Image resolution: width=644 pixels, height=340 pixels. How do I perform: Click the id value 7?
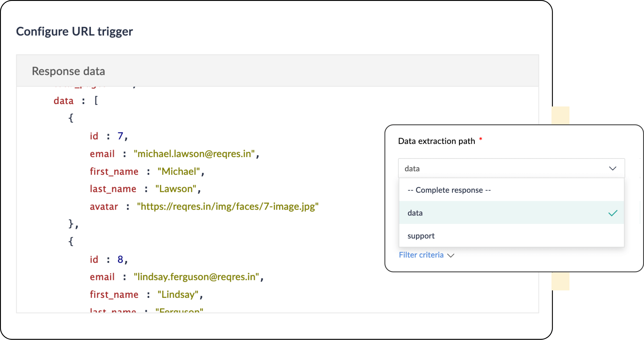(120, 136)
